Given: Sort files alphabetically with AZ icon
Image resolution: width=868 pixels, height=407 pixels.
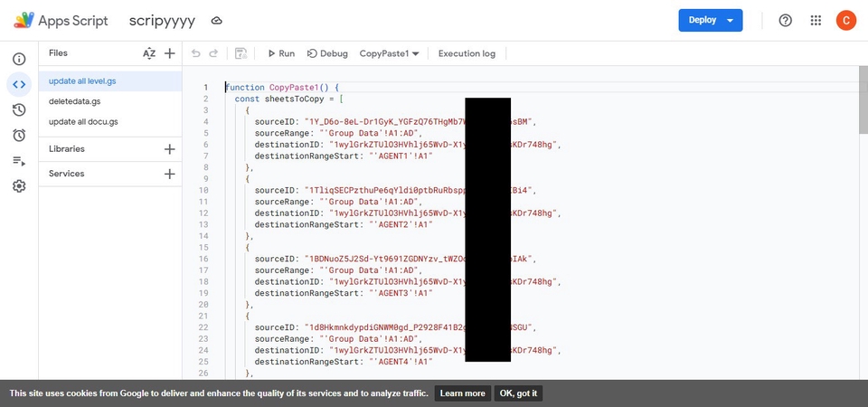Looking at the screenshot, I should click(x=149, y=53).
